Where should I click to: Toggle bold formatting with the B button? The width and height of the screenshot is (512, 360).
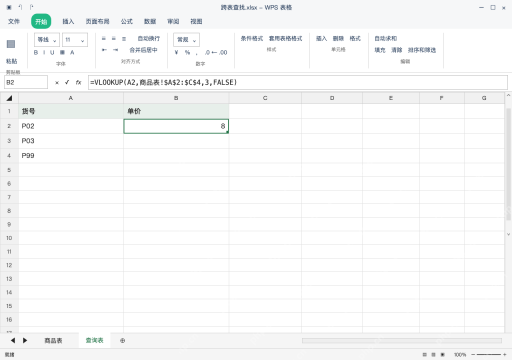tap(36, 52)
